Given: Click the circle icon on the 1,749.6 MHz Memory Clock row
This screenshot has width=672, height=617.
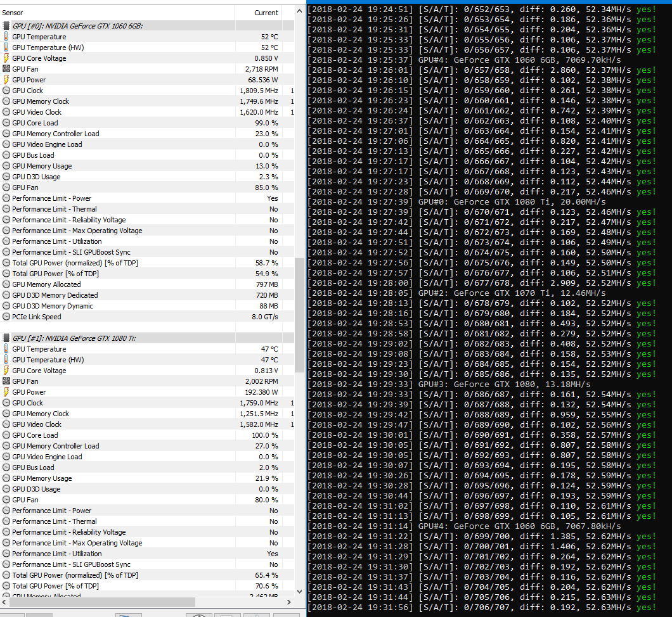Looking at the screenshot, I should [x=6, y=101].
